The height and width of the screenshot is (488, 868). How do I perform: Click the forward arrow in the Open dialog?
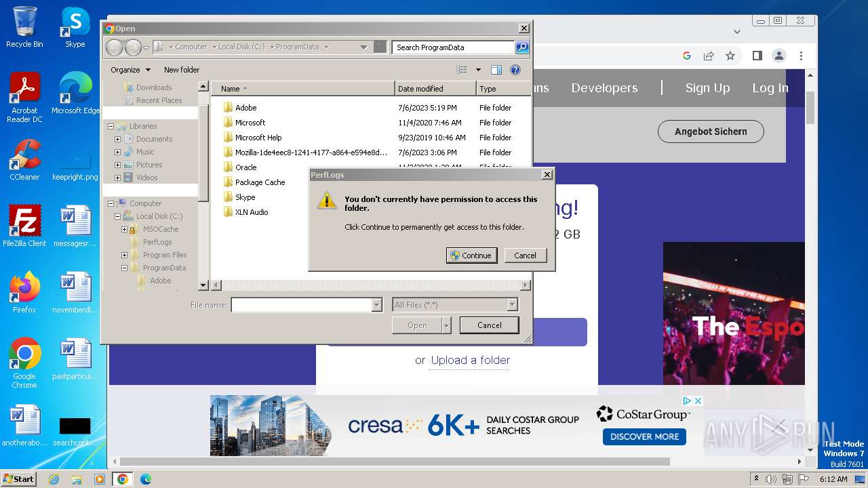pyautogui.click(x=133, y=47)
